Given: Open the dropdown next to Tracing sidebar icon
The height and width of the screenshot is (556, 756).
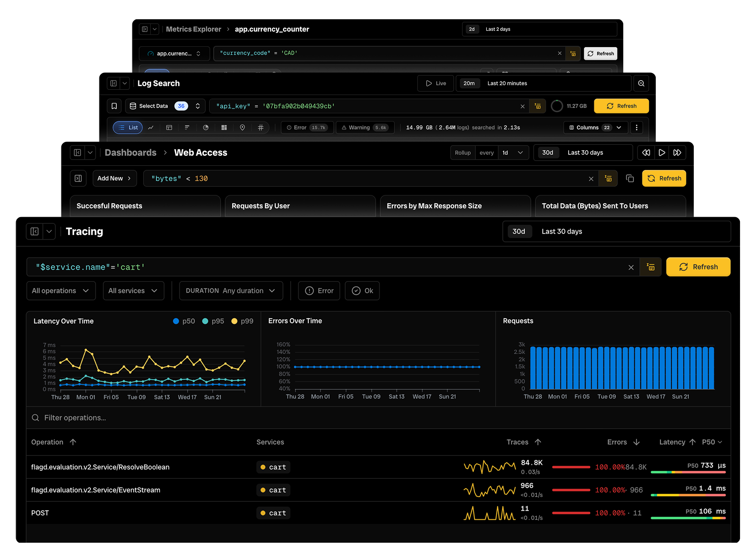Looking at the screenshot, I should pyautogui.click(x=49, y=231).
